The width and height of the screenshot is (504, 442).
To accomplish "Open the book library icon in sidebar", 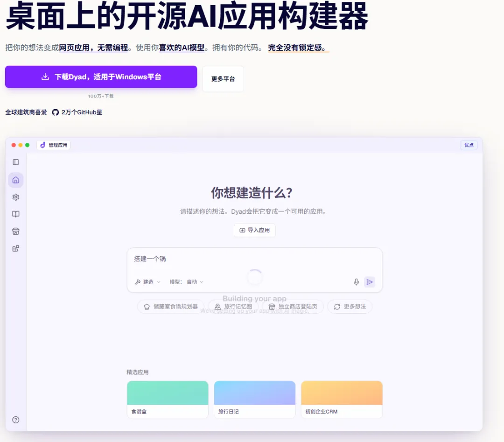I will 16,214.
